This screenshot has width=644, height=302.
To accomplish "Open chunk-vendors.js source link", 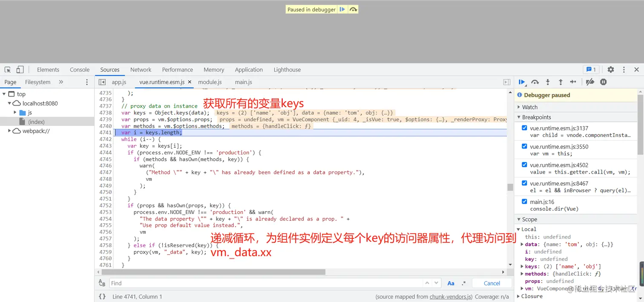I will pos(451,296).
